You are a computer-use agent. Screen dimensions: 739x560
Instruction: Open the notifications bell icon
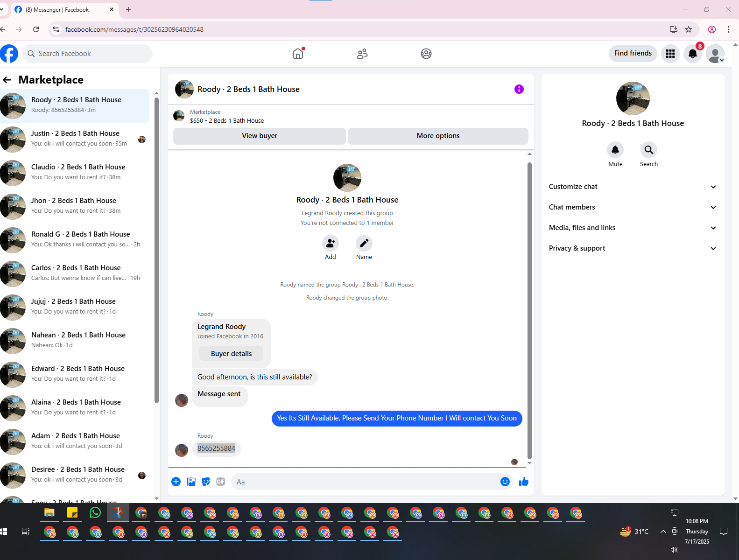tap(693, 54)
